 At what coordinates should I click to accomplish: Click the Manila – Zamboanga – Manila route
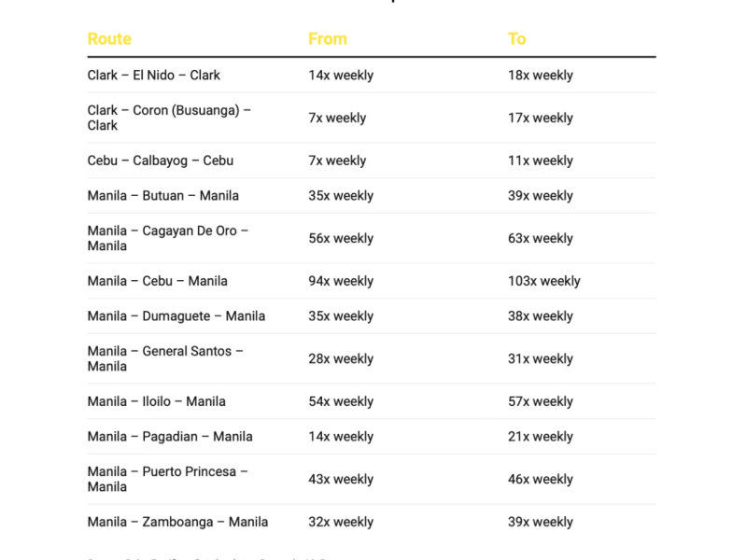coord(177,522)
